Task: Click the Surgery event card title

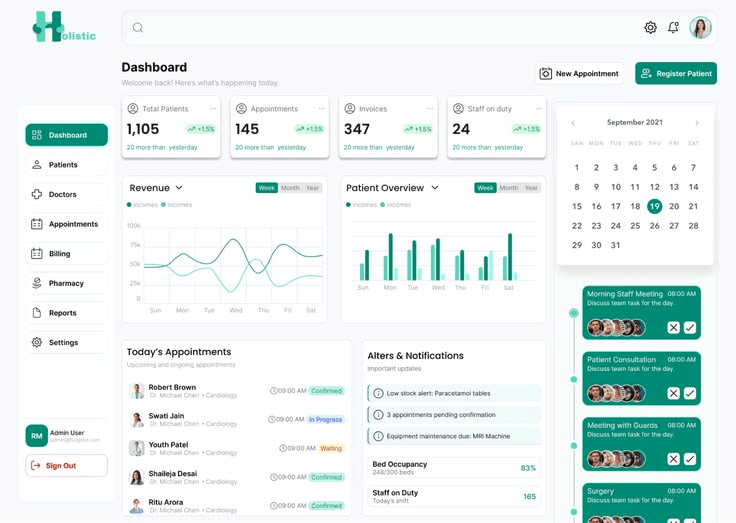Action: [600, 491]
